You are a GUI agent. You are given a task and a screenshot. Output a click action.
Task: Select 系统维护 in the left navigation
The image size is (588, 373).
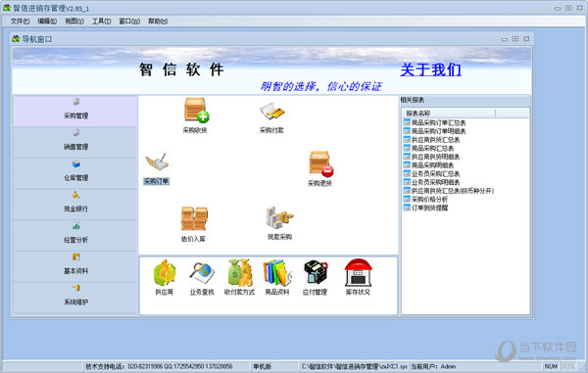coord(75,298)
